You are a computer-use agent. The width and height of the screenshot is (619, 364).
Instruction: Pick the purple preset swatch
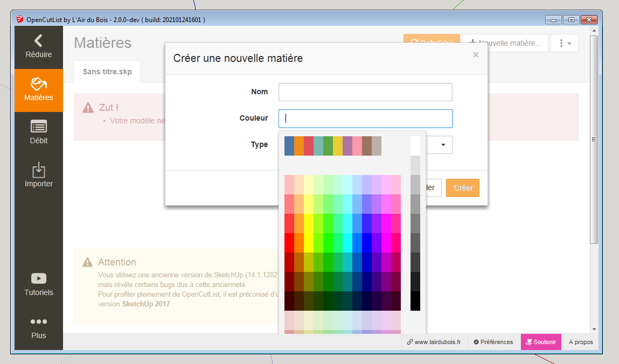pos(347,146)
